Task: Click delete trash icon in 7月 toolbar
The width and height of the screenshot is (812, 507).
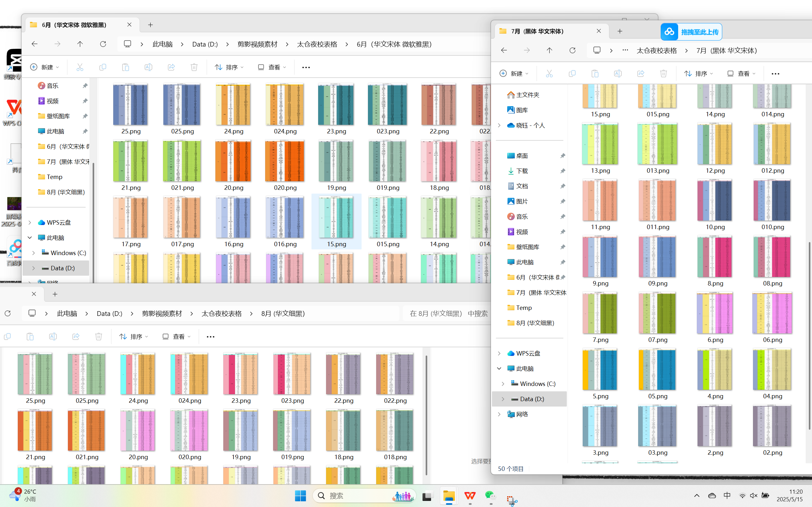Action: coord(663,74)
